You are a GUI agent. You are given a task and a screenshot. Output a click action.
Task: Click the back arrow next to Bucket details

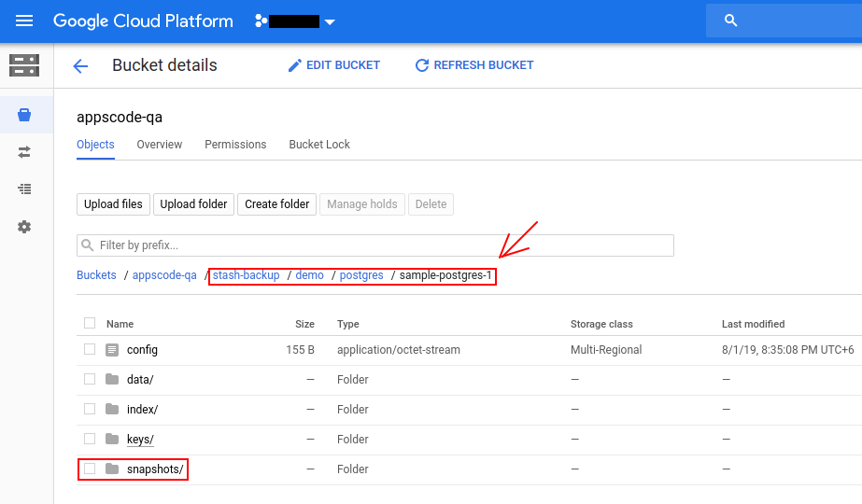coord(80,65)
